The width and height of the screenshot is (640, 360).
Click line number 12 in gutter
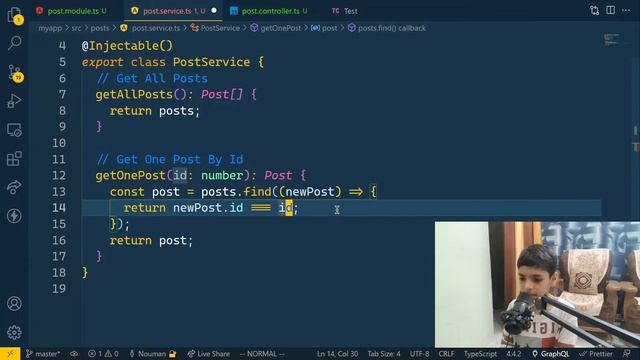click(x=59, y=176)
